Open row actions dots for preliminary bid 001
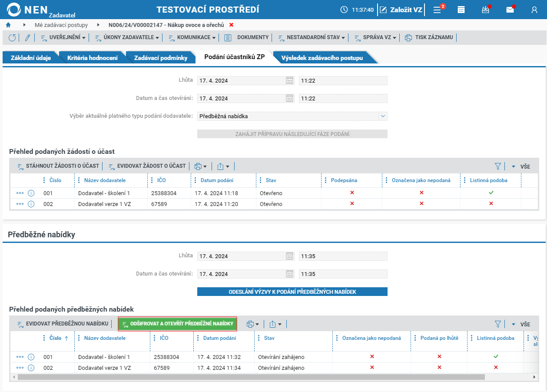Screen dimensions: 547x392 point(20,357)
